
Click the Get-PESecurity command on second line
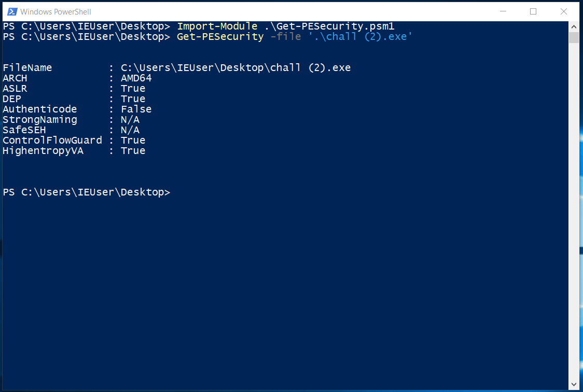point(220,37)
